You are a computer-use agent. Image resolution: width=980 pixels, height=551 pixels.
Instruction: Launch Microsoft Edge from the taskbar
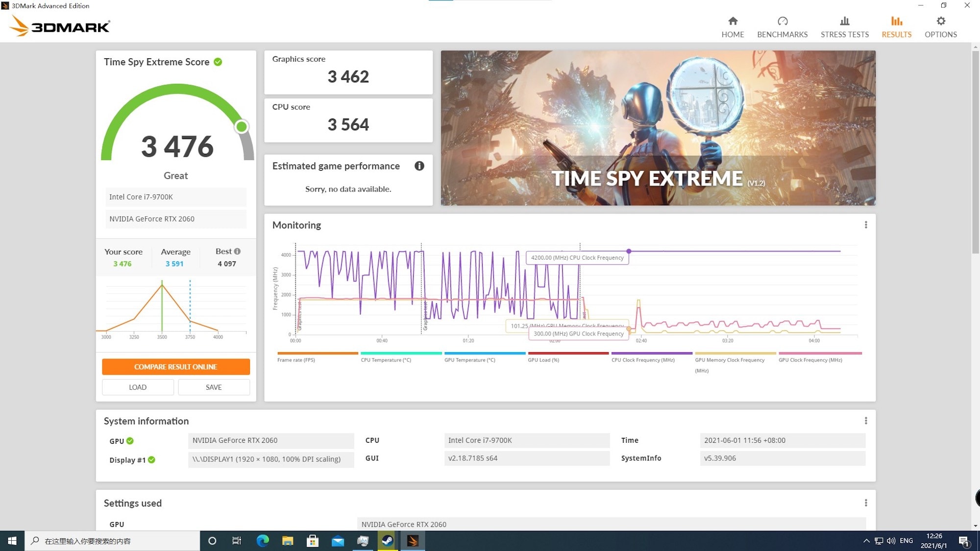263,541
